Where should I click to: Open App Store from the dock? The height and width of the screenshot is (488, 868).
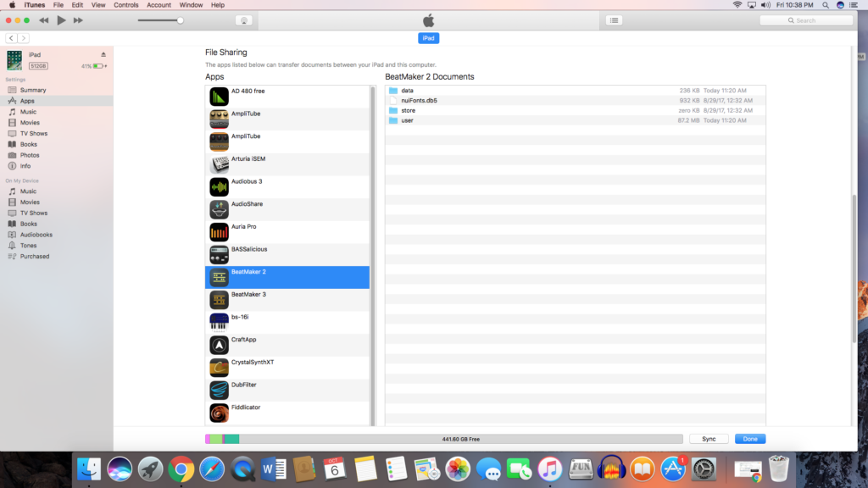pos(673,469)
